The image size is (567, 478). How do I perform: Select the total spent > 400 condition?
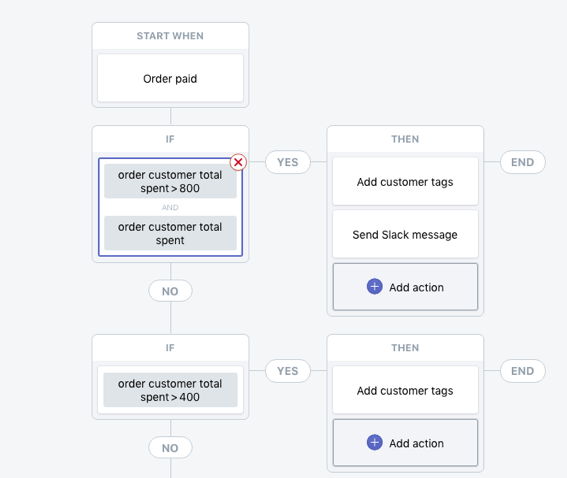coord(170,390)
